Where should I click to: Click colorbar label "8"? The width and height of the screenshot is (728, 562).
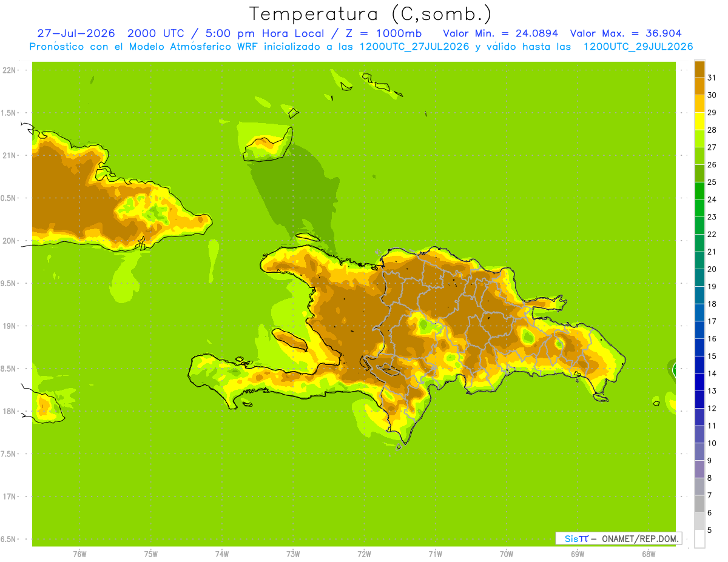[709, 478]
